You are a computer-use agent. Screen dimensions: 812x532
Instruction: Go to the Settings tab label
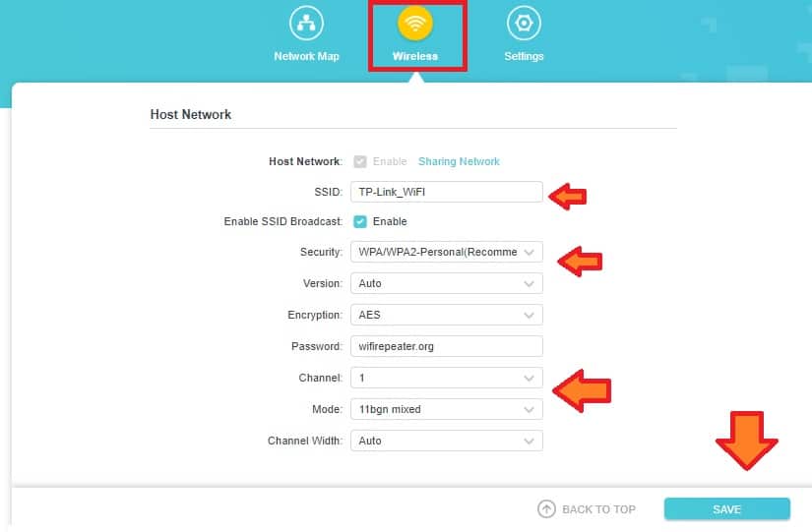(x=524, y=56)
